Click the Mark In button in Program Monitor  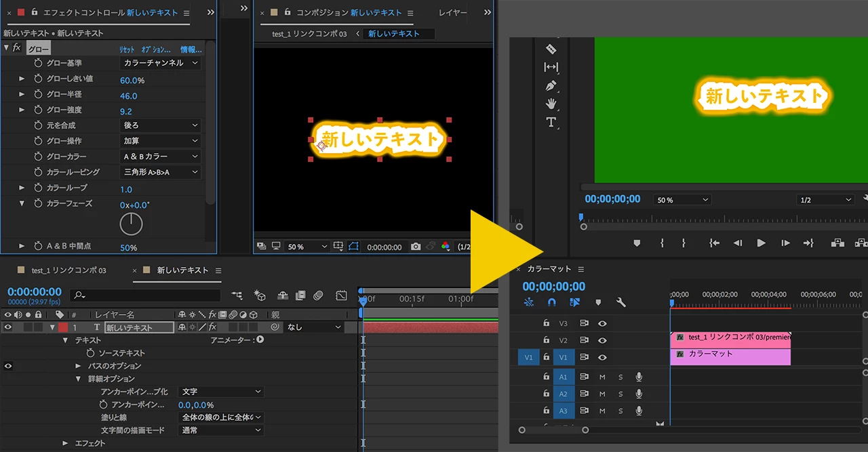662,243
